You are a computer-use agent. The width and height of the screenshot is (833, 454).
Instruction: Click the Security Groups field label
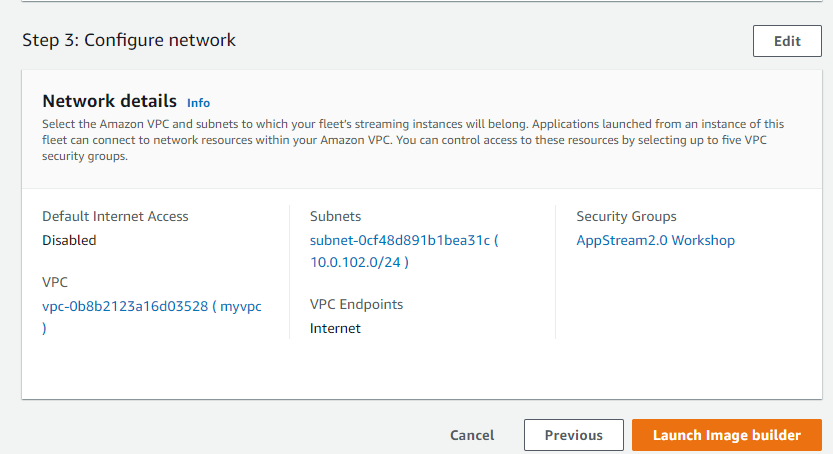coord(626,216)
